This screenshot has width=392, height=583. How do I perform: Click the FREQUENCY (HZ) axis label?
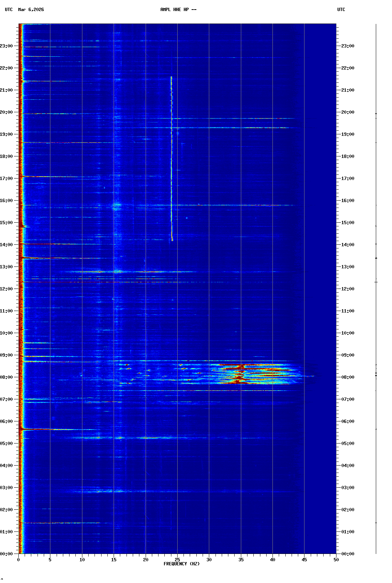tap(181, 564)
